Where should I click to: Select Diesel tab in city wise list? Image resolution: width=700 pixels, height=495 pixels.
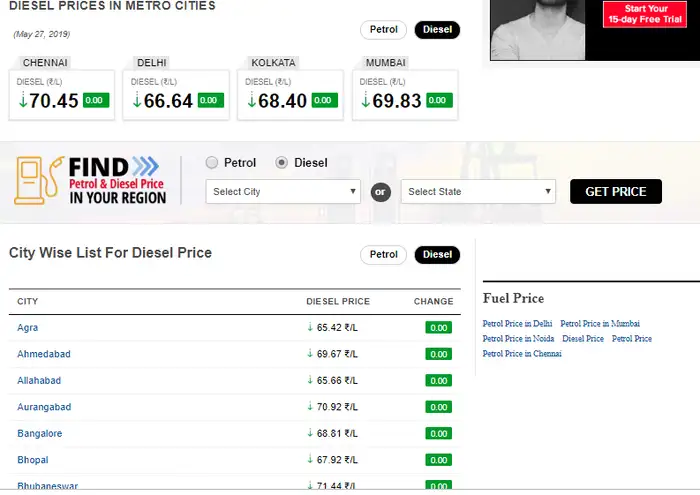click(x=437, y=255)
